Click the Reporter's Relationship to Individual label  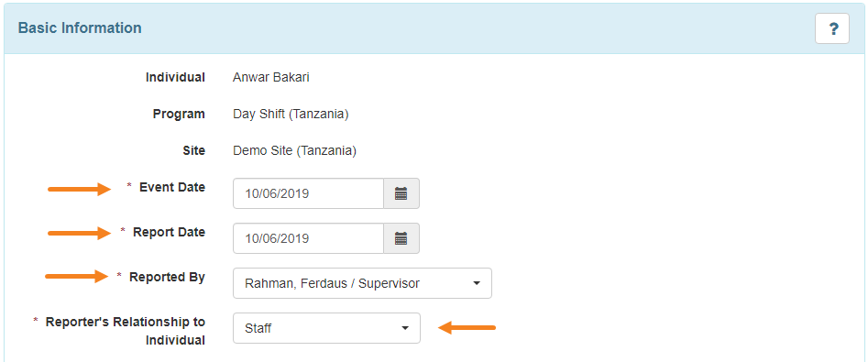coord(125,331)
